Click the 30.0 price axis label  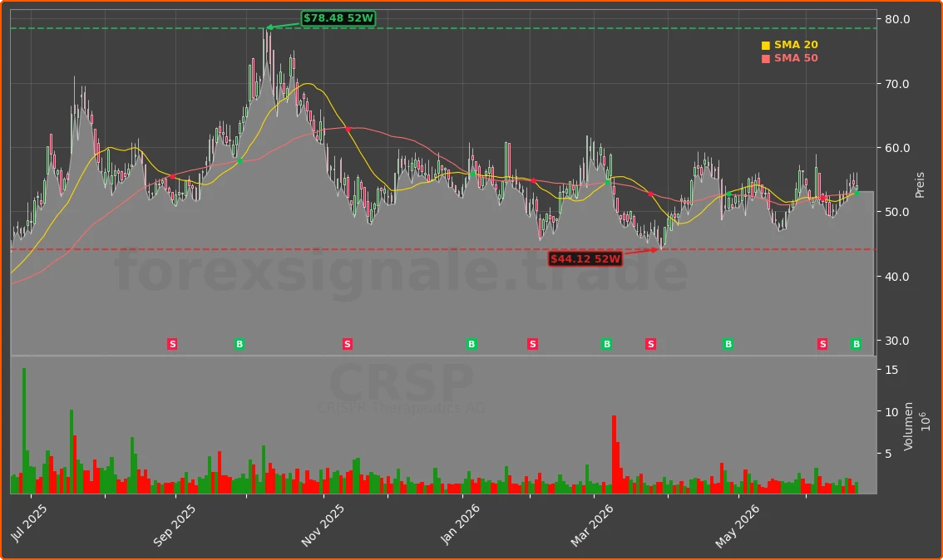896,341
